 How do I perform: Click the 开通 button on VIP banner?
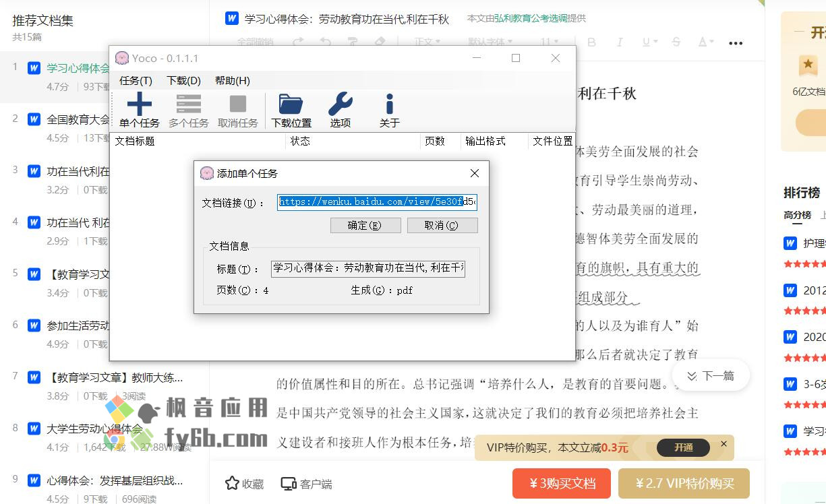(x=683, y=447)
